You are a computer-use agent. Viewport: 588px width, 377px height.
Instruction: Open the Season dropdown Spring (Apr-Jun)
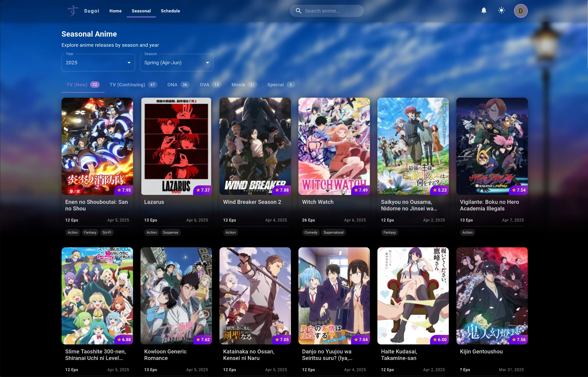(x=176, y=63)
